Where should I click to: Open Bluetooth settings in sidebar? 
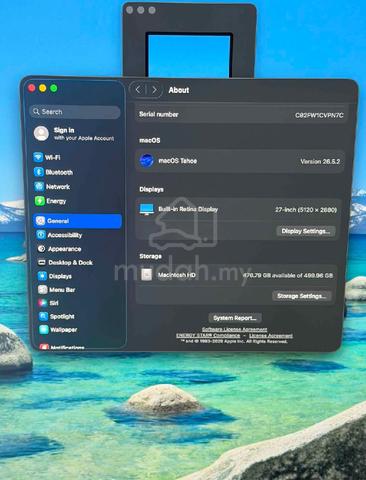pyautogui.click(x=53, y=172)
